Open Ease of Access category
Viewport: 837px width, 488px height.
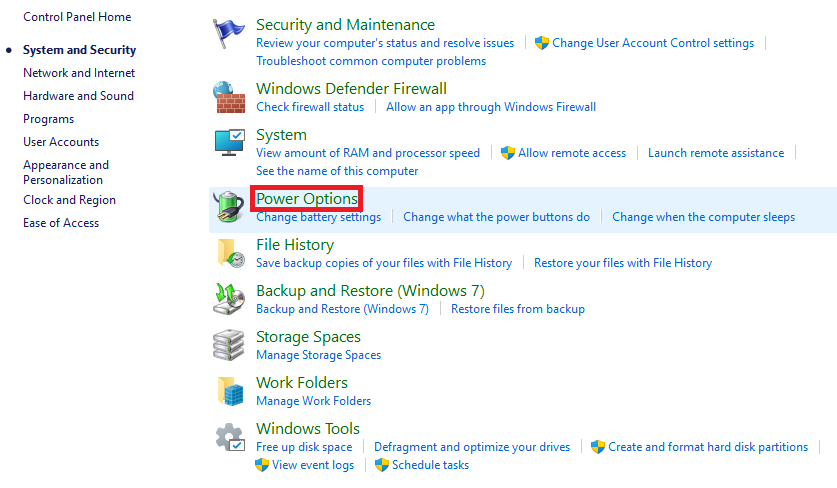pyautogui.click(x=61, y=223)
